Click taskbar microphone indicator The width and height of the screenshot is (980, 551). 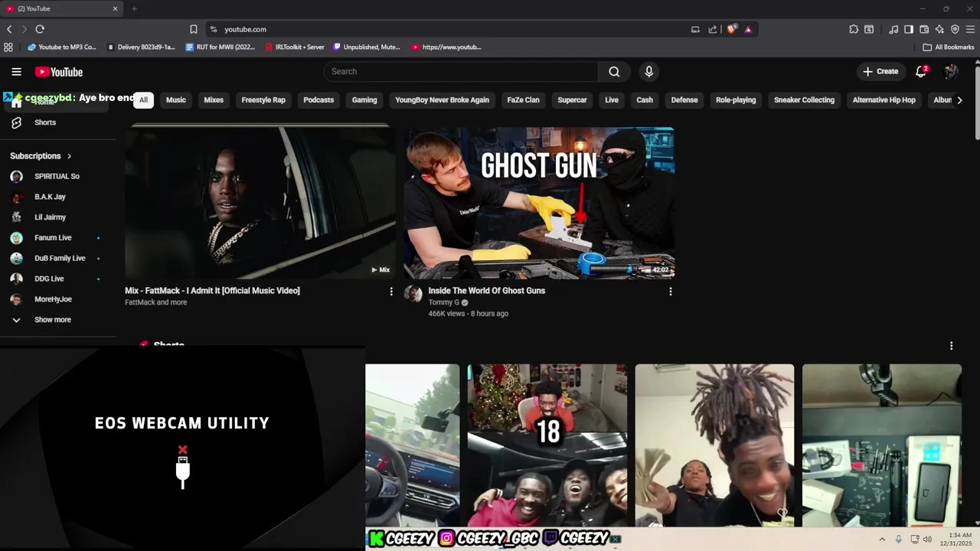coord(899,539)
